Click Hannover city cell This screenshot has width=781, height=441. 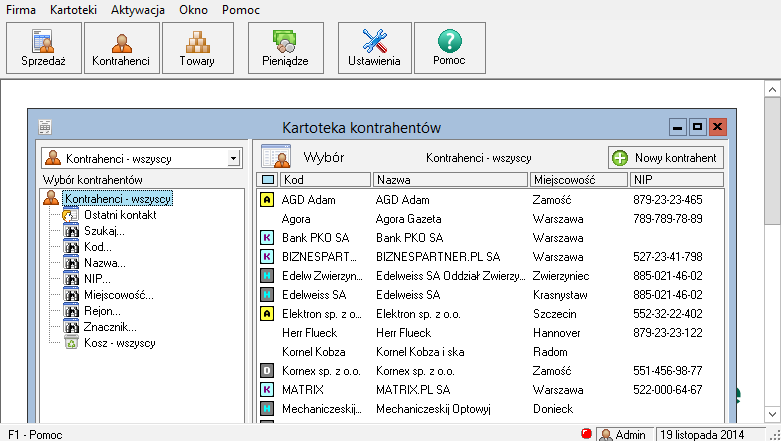556,333
